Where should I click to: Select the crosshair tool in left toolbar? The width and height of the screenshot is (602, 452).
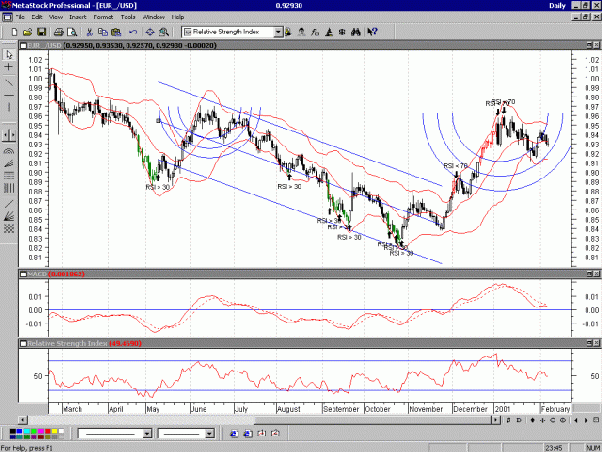pos(9,67)
